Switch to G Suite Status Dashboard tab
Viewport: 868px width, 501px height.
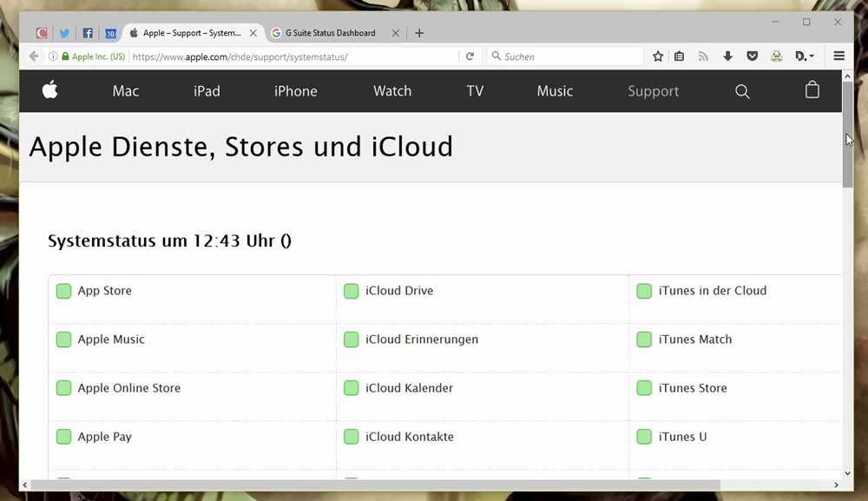(x=330, y=33)
